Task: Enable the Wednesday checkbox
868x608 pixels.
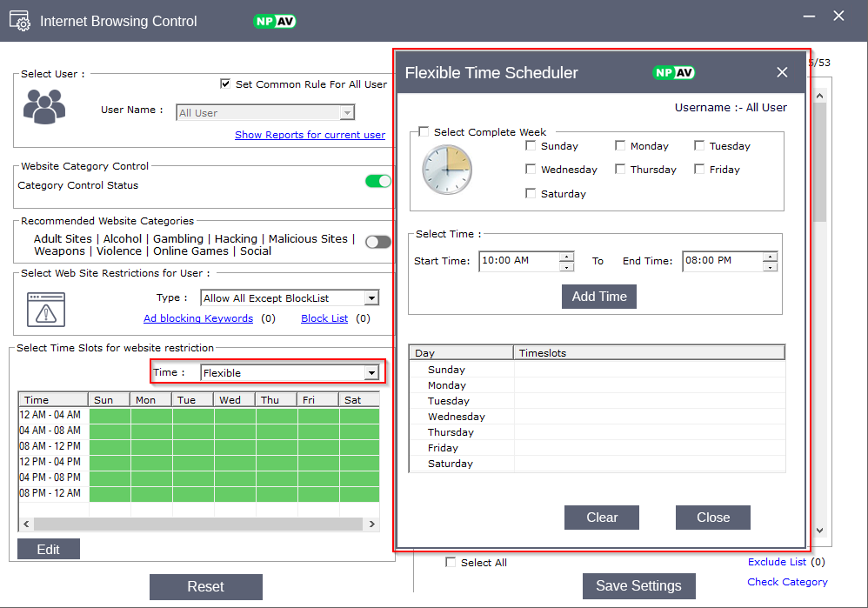Action: click(531, 170)
